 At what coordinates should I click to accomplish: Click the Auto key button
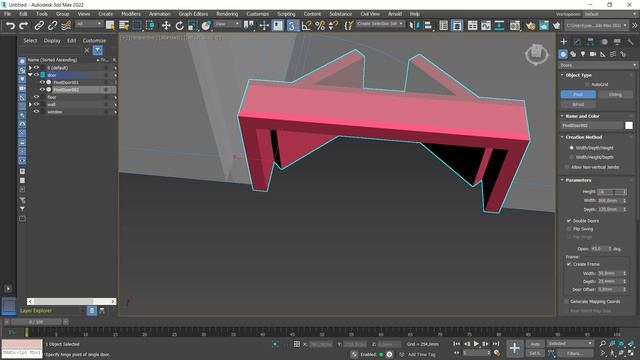click(x=535, y=344)
